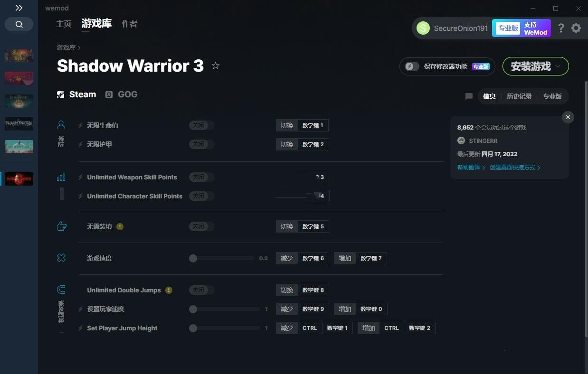This screenshot has width=588, height=374.
Task: Click the game speed cross category icon
Action: [x=61, y=258]
